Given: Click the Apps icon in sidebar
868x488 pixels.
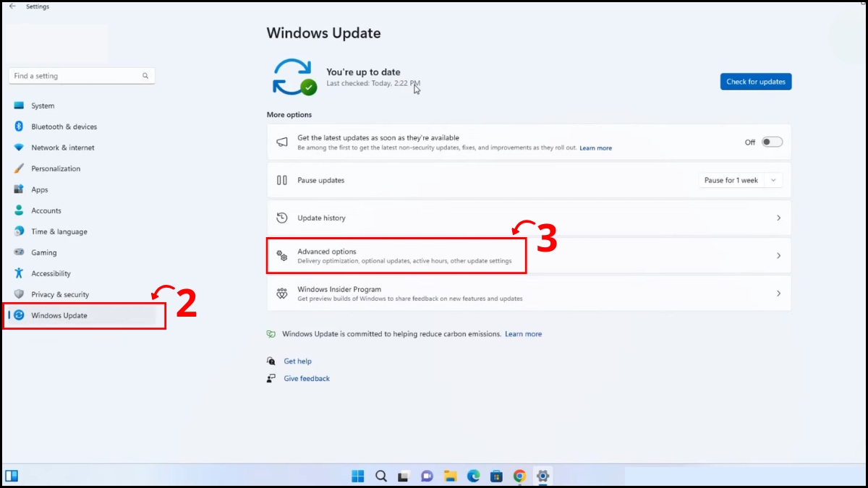Looking at the screenshot, I should [19, 189].
